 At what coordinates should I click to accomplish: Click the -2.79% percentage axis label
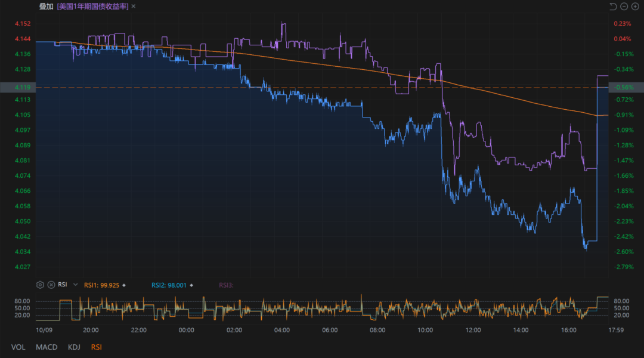tap(624, 267)
